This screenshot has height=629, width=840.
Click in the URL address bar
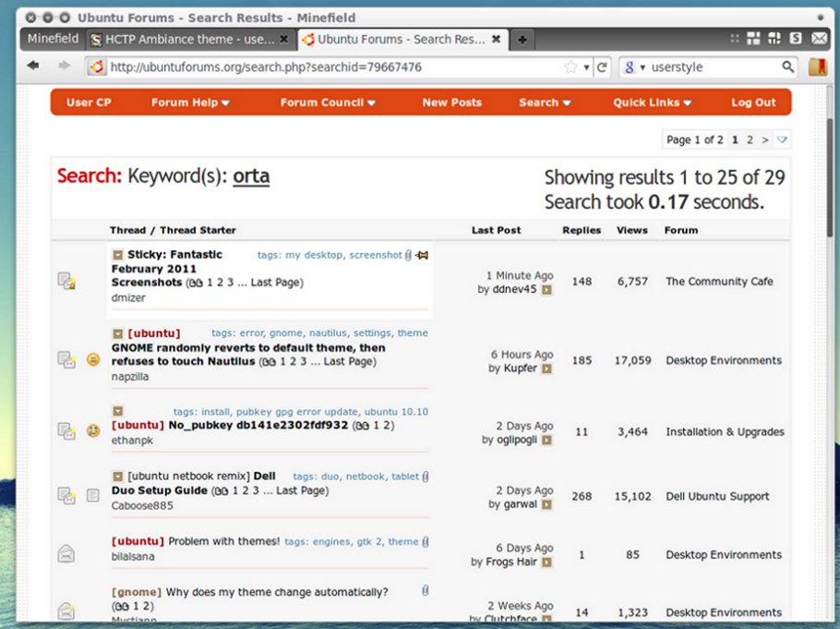tap(332, 67)
